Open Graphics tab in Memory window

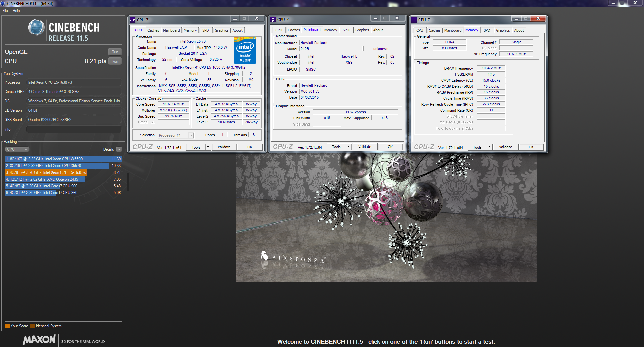[x=503, y=30]
